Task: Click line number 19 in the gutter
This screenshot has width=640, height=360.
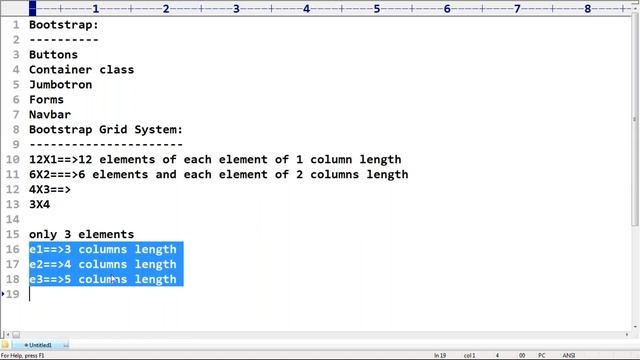Action: point(12,294)
